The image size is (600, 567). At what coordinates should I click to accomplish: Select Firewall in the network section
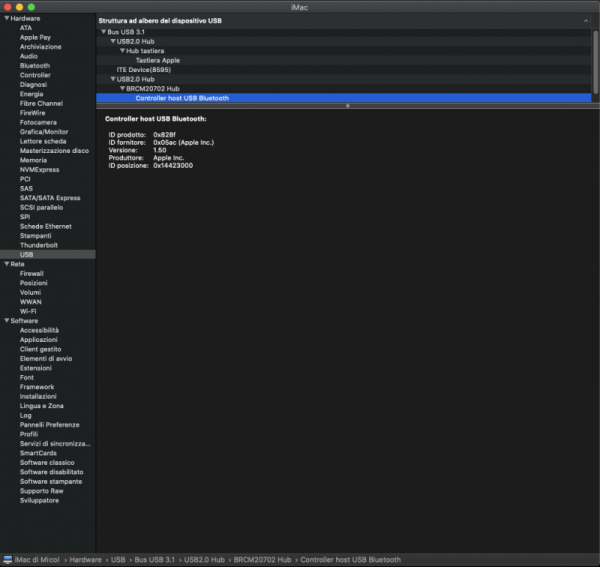pos(32,273)
